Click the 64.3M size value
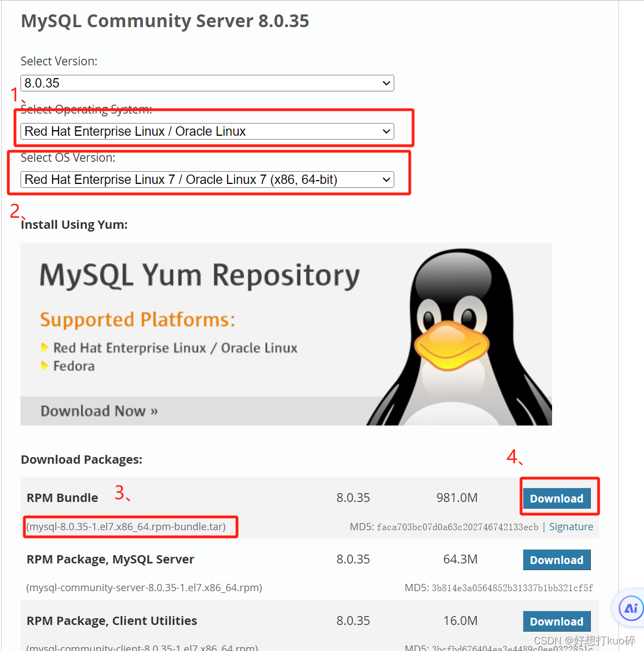The height and width of the screenshot is (651, 644). pos(460,559)
